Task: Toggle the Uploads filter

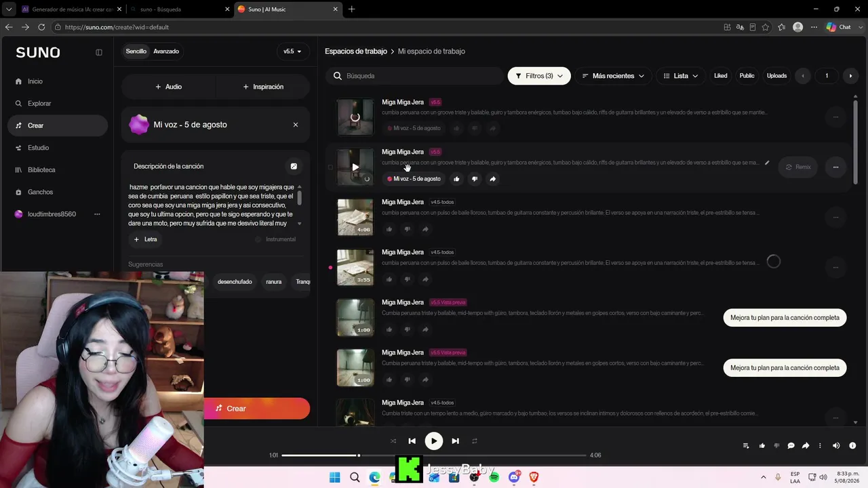Action: pos(776,76)
